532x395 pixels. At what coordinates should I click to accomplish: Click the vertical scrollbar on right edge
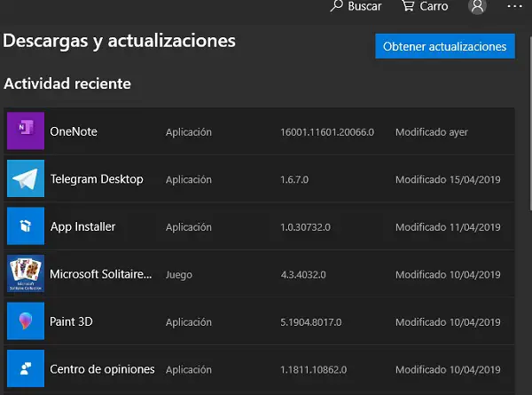point(530,122)
